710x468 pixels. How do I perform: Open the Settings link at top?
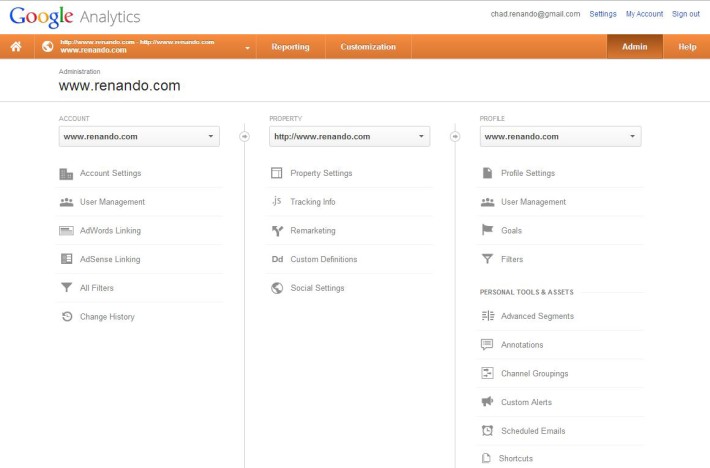pos(603,14)
